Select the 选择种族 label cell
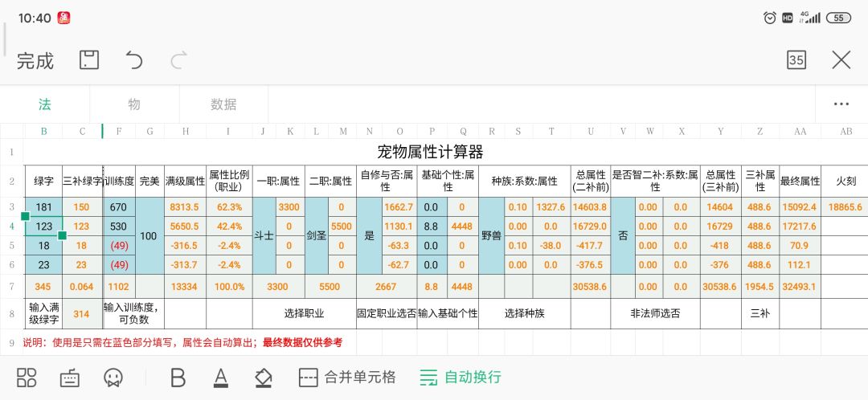Image resolution: width=868 pixels, height=400 pixels. click(524, 314)
